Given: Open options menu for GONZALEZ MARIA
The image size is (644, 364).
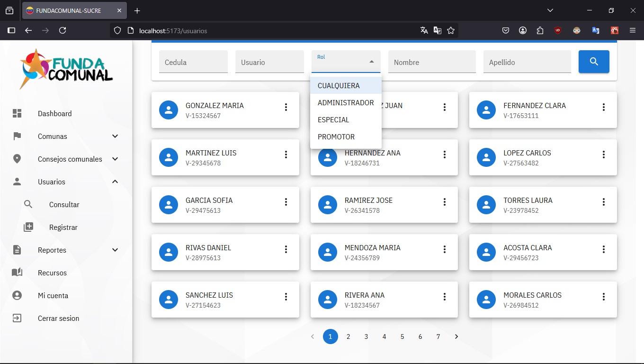Looking at the screenshot, I should (x=286, y=107).
